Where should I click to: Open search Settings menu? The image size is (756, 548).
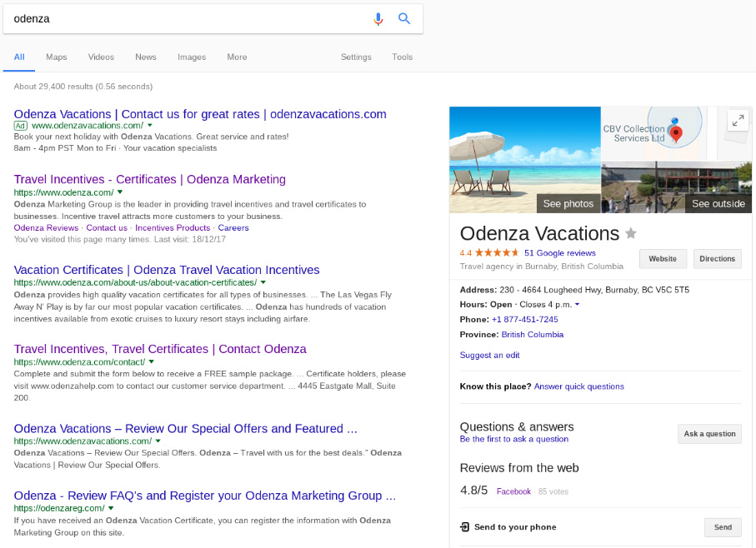pos(356,57)
